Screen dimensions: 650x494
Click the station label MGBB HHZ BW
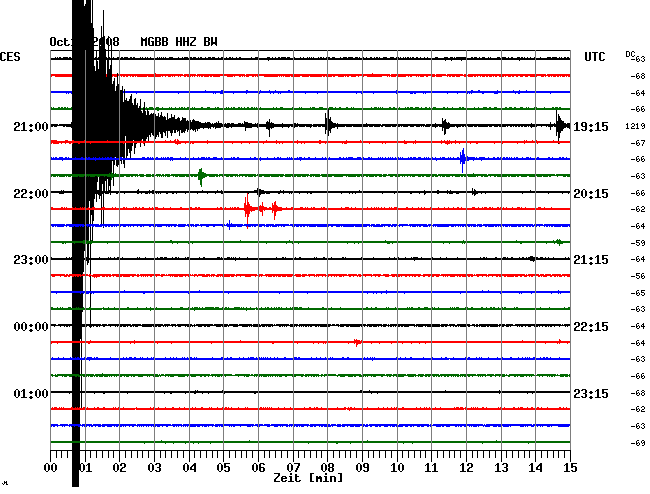coord(179,42)
